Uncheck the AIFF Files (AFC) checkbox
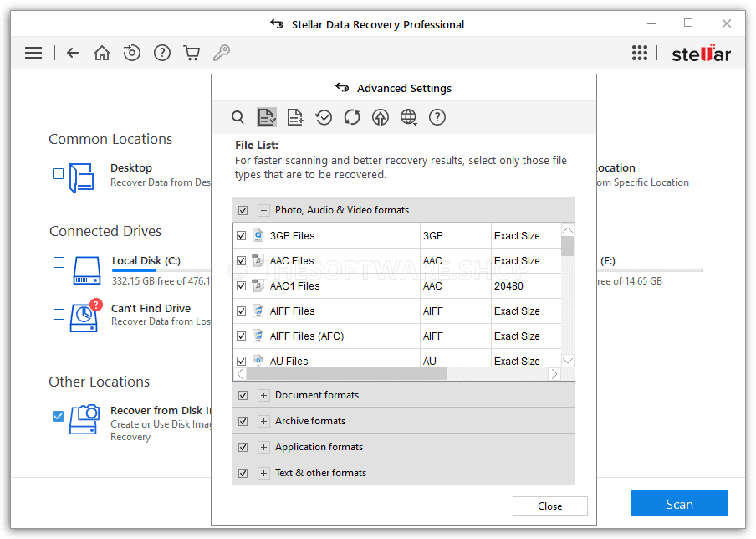 [242, 336]
